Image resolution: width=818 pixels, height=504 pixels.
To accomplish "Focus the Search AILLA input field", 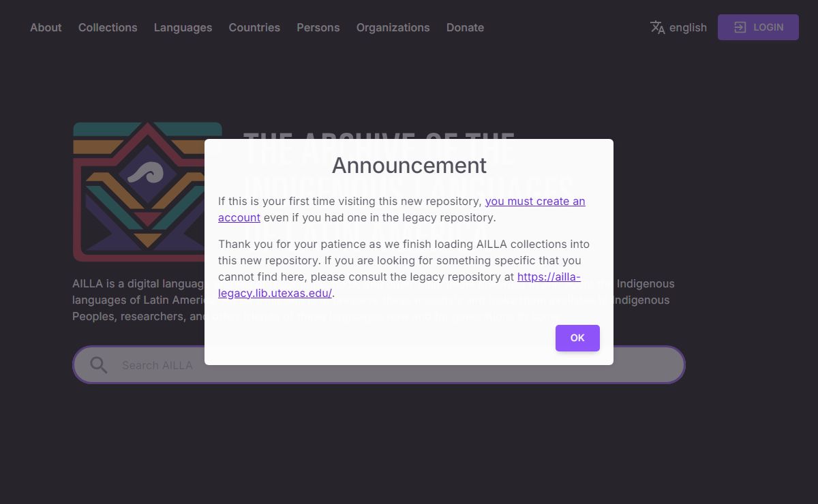I will pyautogui.click(x=379, y=365).
